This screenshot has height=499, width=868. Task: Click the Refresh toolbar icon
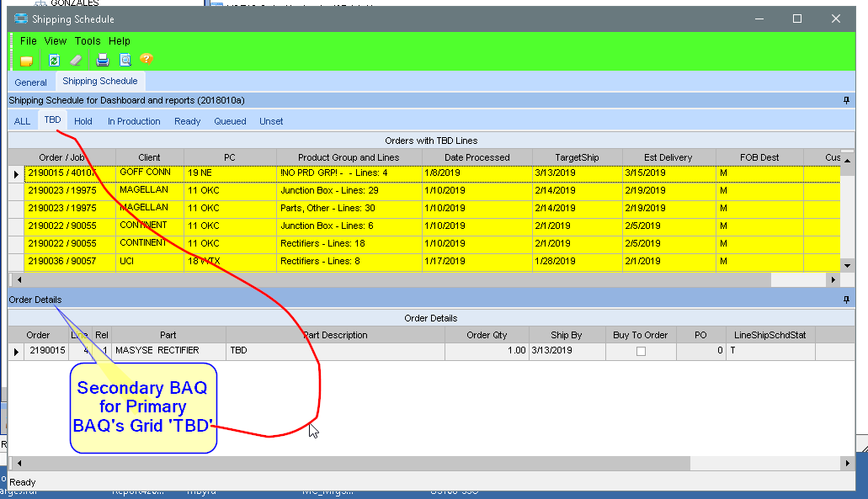coord(54,60)
